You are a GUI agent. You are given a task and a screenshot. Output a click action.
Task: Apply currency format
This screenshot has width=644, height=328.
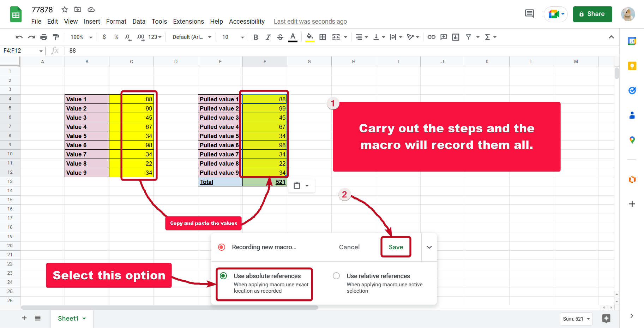tap(104, 37)
